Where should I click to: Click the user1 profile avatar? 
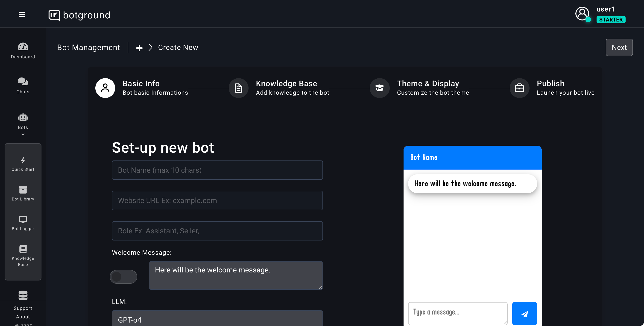582,14
